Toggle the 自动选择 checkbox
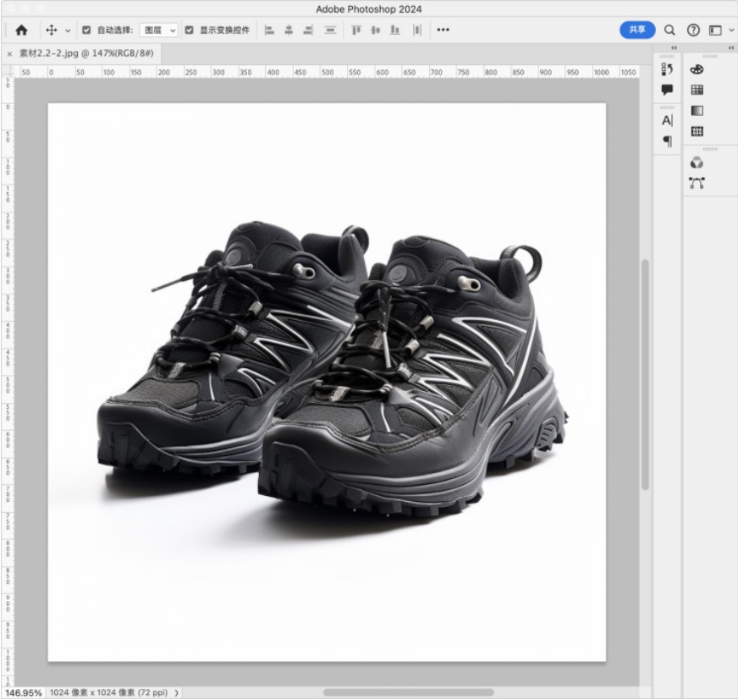Viewport: 738px width, 700px height. click(86, 30)
